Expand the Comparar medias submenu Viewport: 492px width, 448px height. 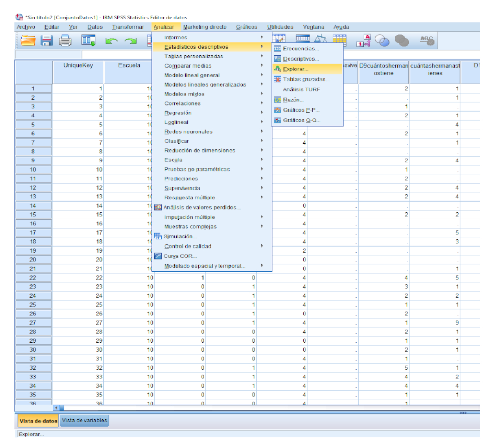coord(188,66)
